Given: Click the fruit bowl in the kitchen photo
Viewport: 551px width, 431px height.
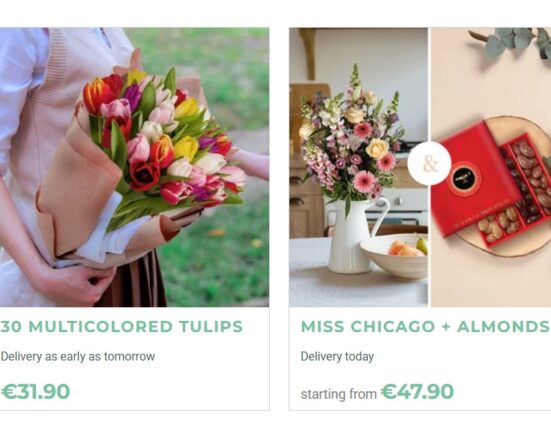Looking at the screenshot, I should tap(395, 256).
